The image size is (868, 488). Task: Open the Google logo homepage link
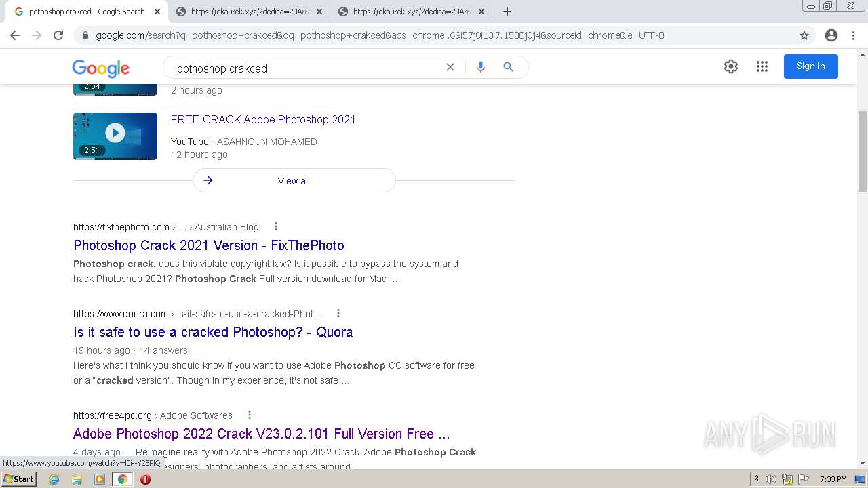point(100,68)
